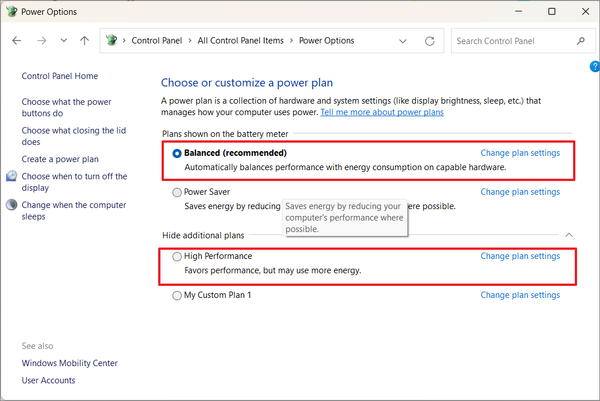
Task: Go up one level with the up arrow
Action: pos(85,41)
